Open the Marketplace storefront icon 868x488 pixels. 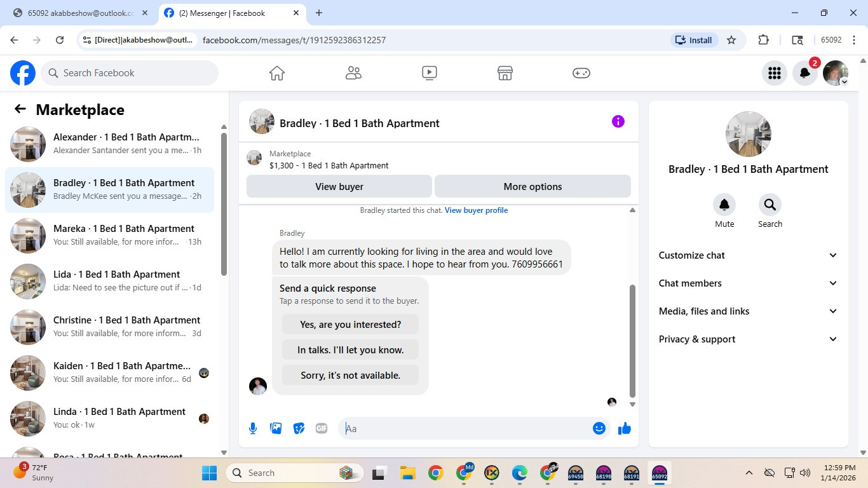(505, 73)
